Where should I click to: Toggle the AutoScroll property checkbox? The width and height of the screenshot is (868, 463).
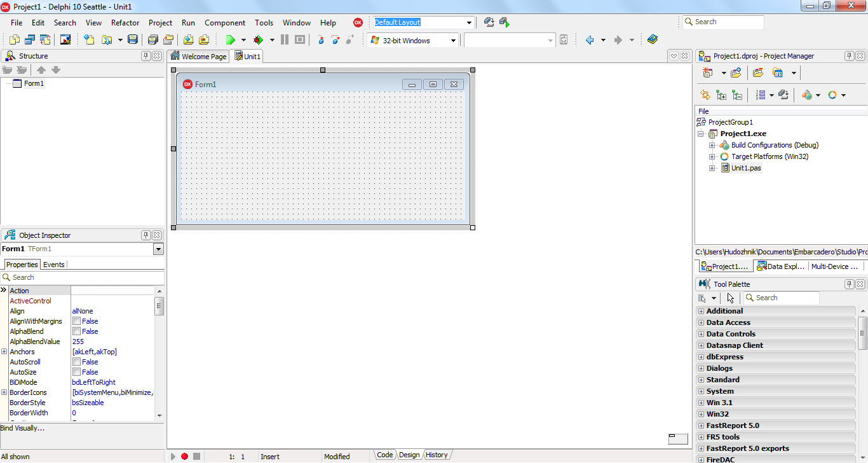pos(77,362)
